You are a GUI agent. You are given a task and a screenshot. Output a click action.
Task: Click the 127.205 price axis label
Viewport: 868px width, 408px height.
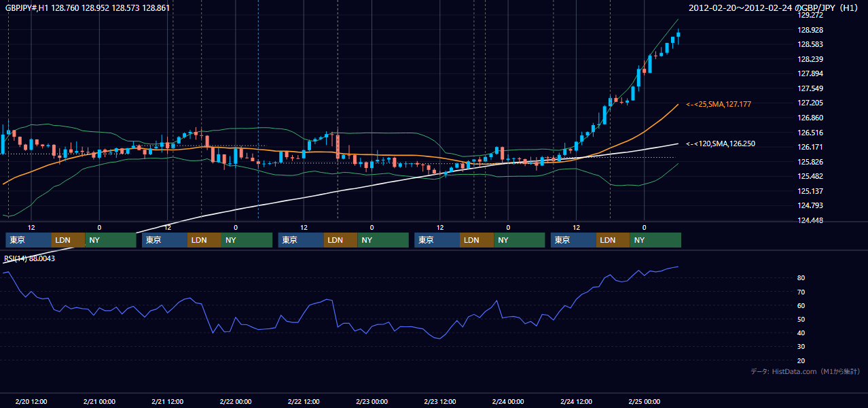click(811, 103)
